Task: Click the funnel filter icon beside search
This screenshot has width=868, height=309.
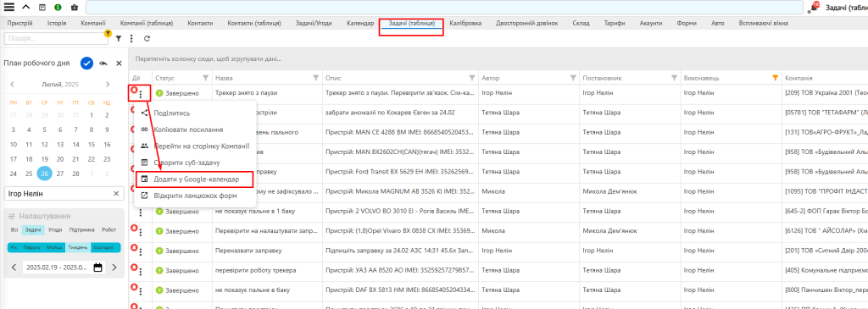Action: (119, 39)
